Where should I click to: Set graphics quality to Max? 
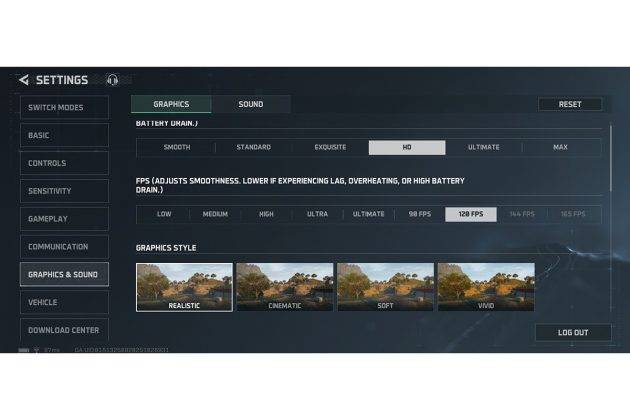560,147
